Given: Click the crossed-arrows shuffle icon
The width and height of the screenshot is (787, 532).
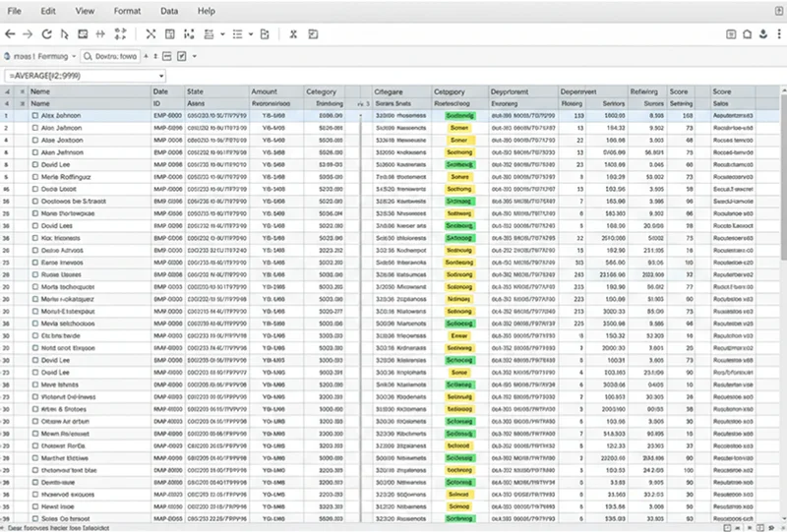Looking at the screenshot, I should pos(151,34).
